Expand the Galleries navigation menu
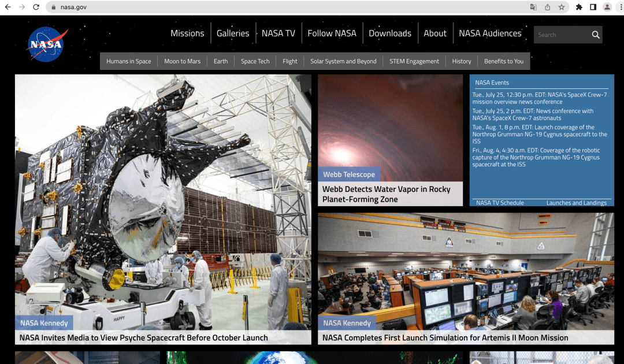This screenshot has height=364, width=624. [233, 34]
